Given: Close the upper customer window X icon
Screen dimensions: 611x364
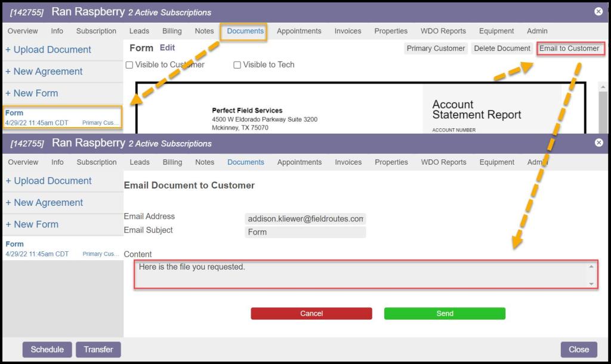Looking at the screenshot, I should 598,11.
